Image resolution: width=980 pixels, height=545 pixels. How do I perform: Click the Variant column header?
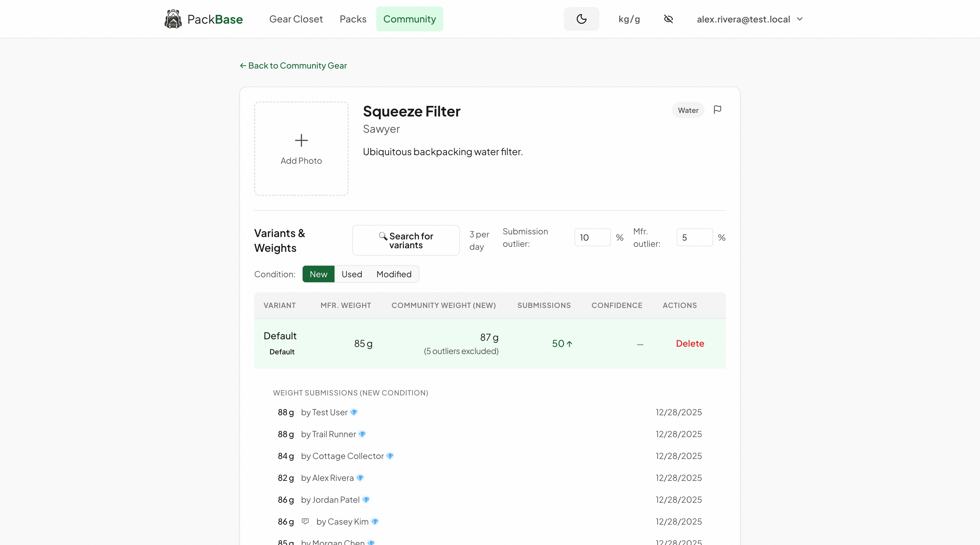coord(280,305)
